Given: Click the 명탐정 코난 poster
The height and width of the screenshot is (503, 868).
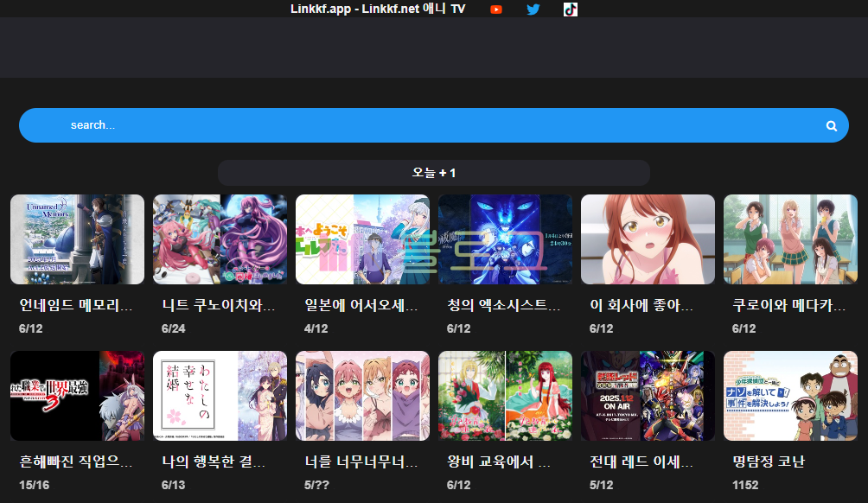Looking at the screenshot, I should 789,395.
